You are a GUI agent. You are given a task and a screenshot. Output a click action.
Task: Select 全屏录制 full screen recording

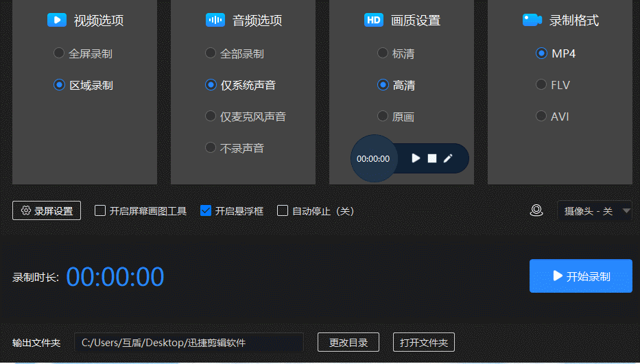pos(59,53)
